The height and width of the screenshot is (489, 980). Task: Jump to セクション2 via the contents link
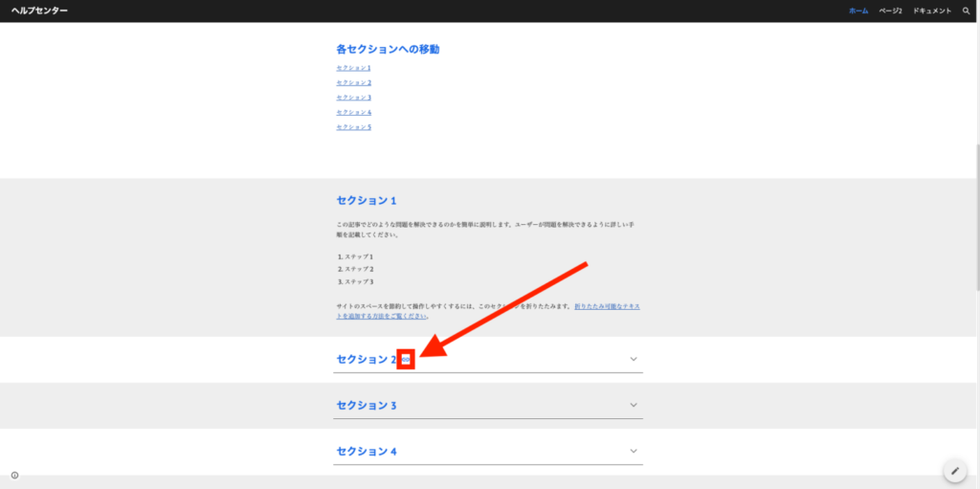[x=353, y=82]
